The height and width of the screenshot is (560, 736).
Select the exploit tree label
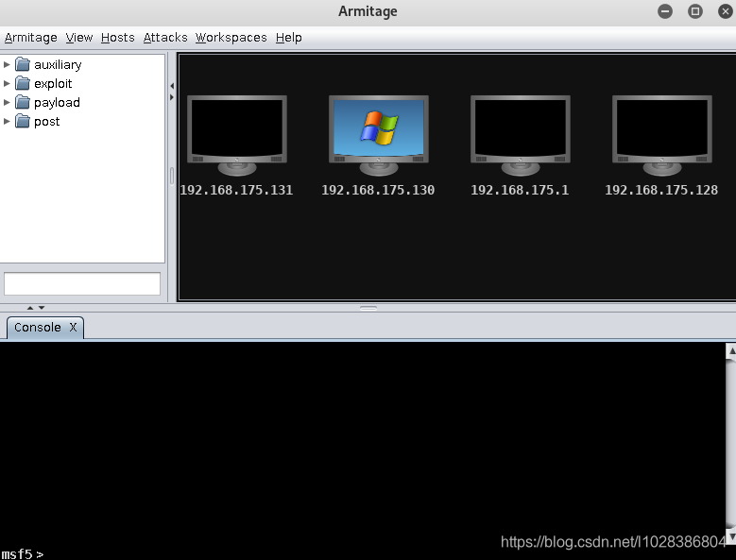pos(53,84)
